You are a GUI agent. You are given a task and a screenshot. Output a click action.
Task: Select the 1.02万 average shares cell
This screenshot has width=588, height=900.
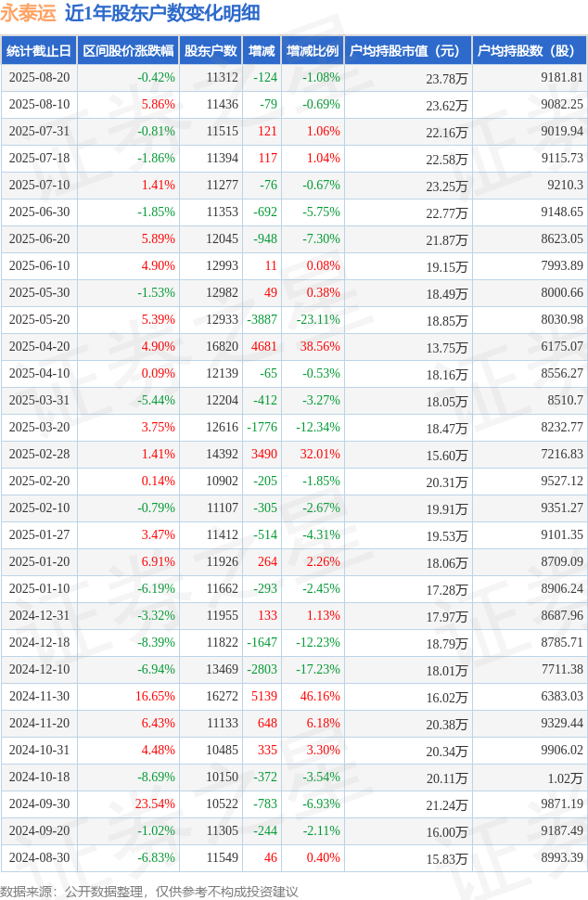565,778
